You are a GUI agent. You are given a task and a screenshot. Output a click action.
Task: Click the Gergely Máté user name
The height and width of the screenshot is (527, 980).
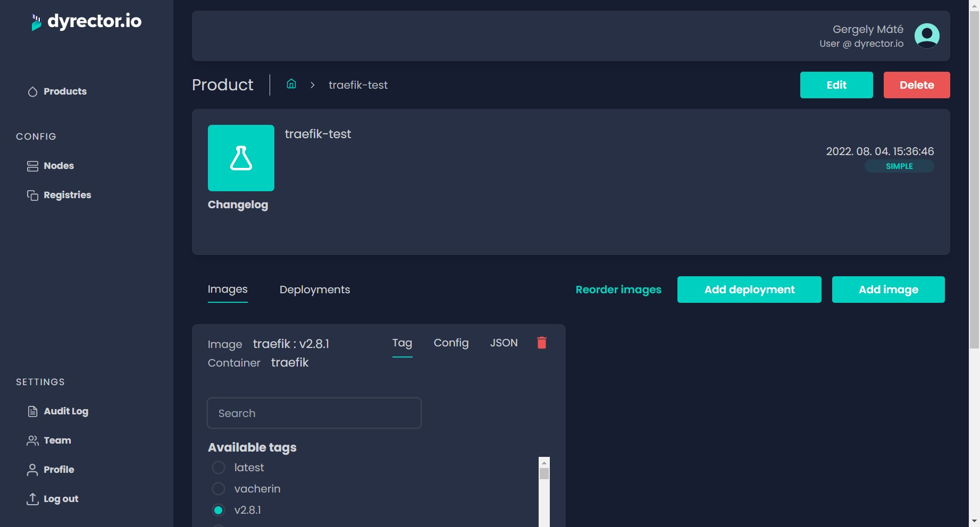tap(868, 29)
